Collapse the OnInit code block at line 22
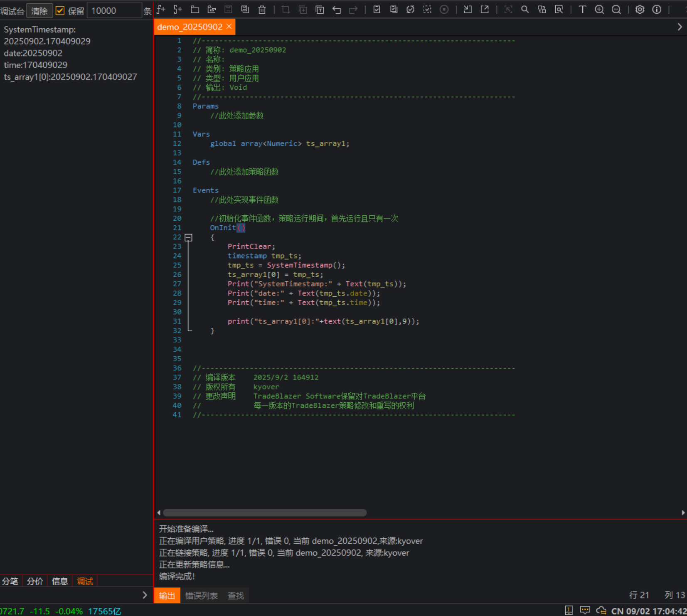 coord(188,237)
